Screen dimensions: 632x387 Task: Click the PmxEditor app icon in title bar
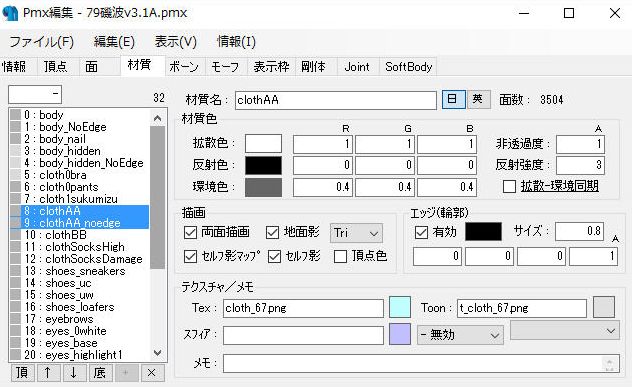coord(10,13)
